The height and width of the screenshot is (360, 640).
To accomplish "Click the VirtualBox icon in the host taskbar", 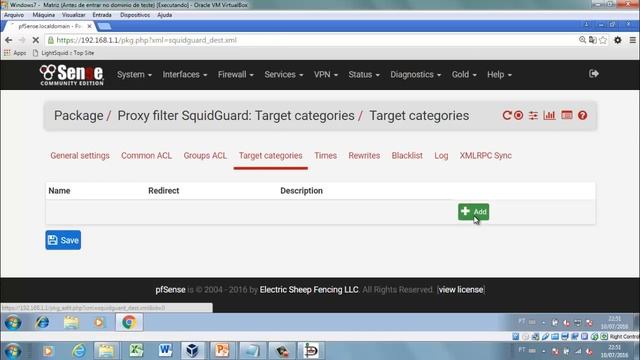I will (193, 351).
